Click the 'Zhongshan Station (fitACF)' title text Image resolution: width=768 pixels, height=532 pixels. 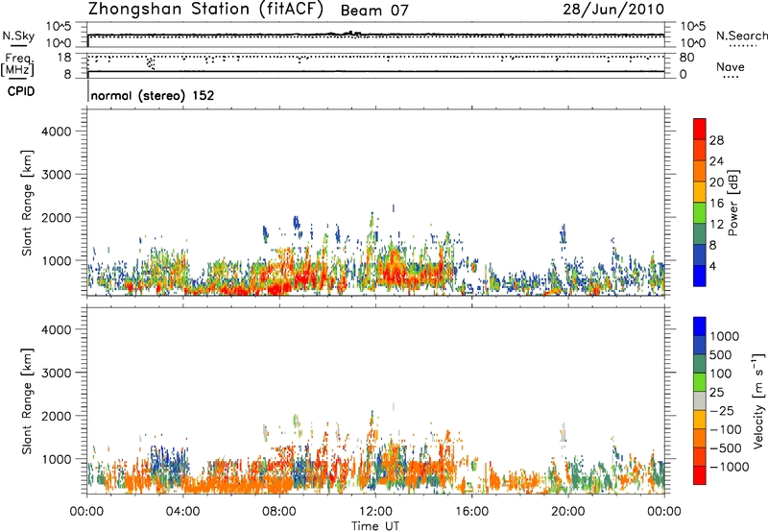205,9
